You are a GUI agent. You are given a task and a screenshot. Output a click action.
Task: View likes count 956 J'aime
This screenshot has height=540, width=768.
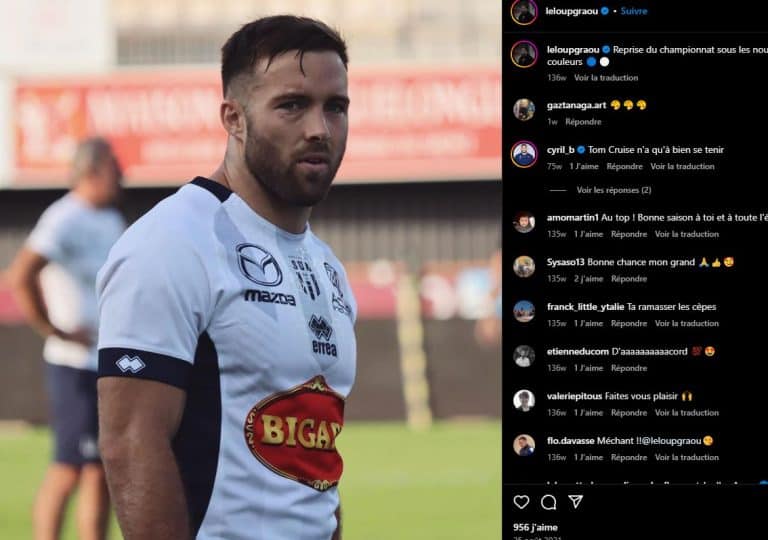(x=535, y=527)
